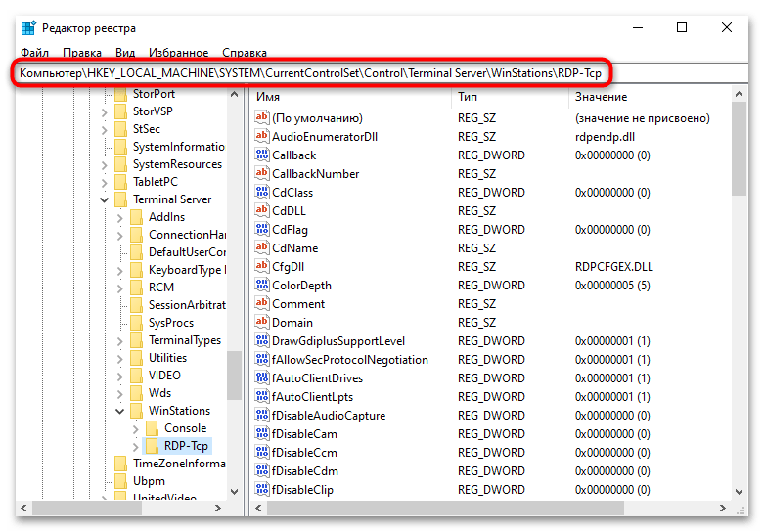This screenshot has height=532, width=764.
Task: Select the string icon of Comment value
Action: point(261,303)
